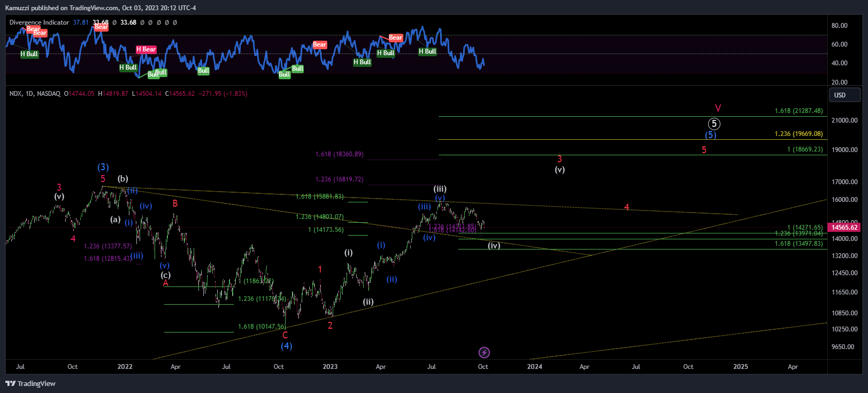Click 2023 on the time axis
The height and width of the screenshot is (393, 868).
point(330,367)
